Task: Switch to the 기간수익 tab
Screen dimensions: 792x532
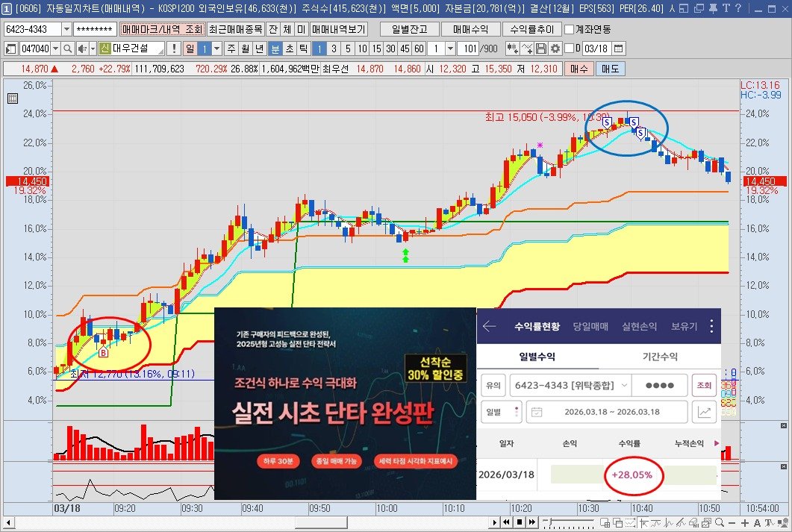Action: [660, 357]
